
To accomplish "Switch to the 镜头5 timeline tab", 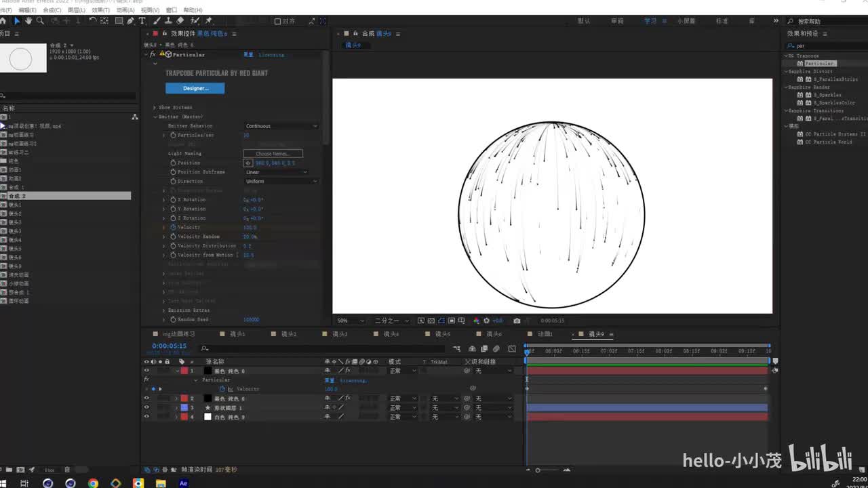I will click(x=443, y=334).
